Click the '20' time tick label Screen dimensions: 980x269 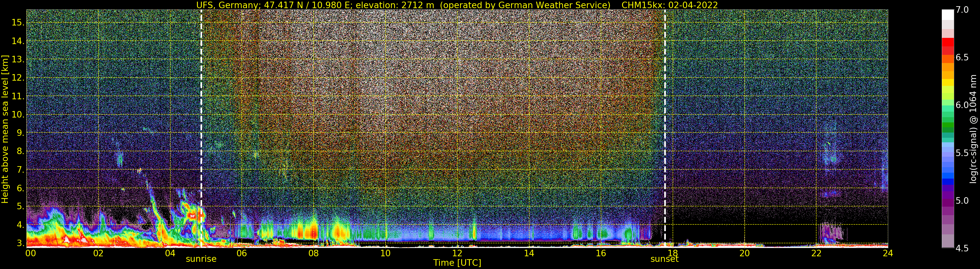745,253
